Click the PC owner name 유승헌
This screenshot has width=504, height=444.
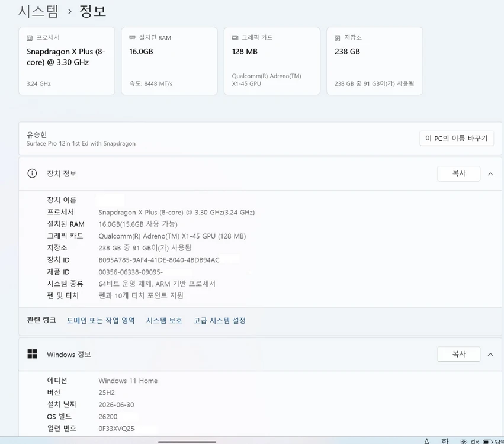point(37,134)
